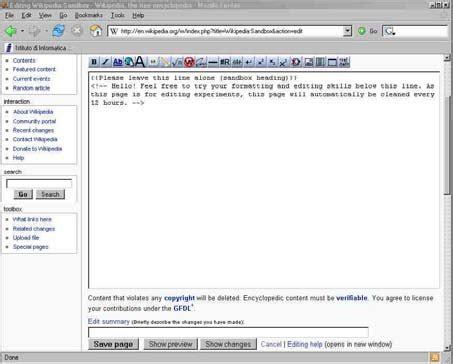Open the What links here link

point(32,219)
